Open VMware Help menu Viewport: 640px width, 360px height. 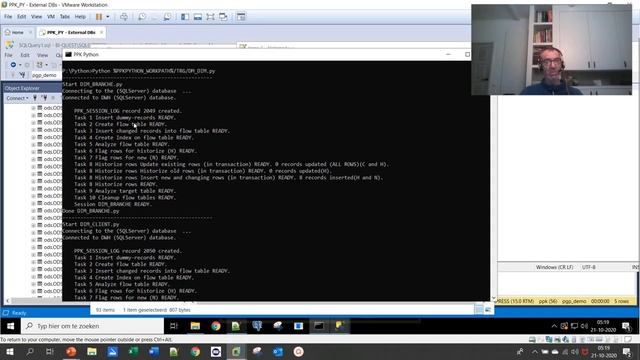(80, 17)
